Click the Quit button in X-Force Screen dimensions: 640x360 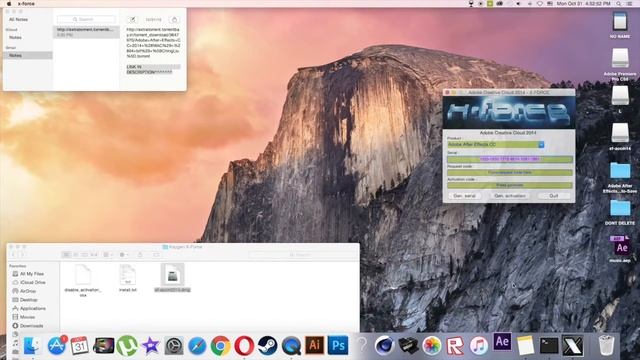553,196
